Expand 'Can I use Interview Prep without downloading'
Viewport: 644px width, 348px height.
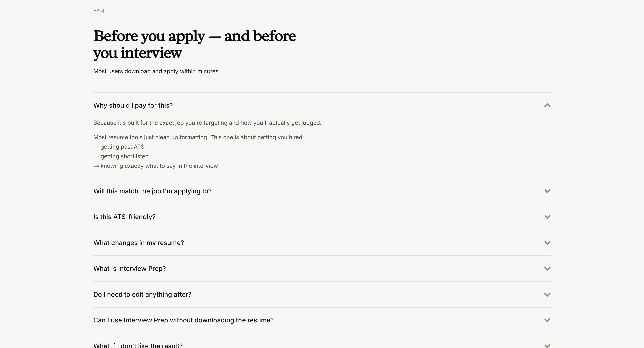coord(322,320)
